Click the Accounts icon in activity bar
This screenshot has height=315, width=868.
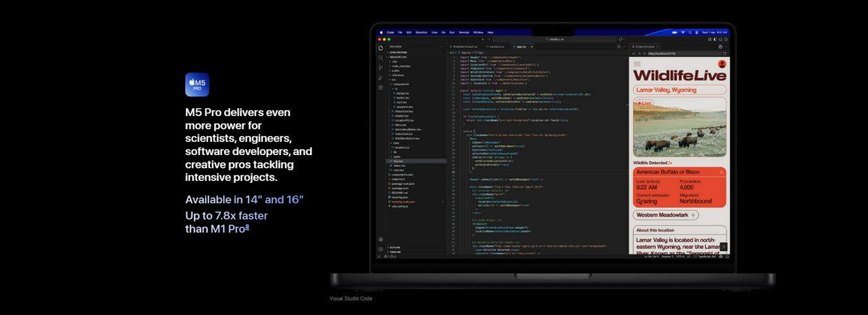[381, 239]
